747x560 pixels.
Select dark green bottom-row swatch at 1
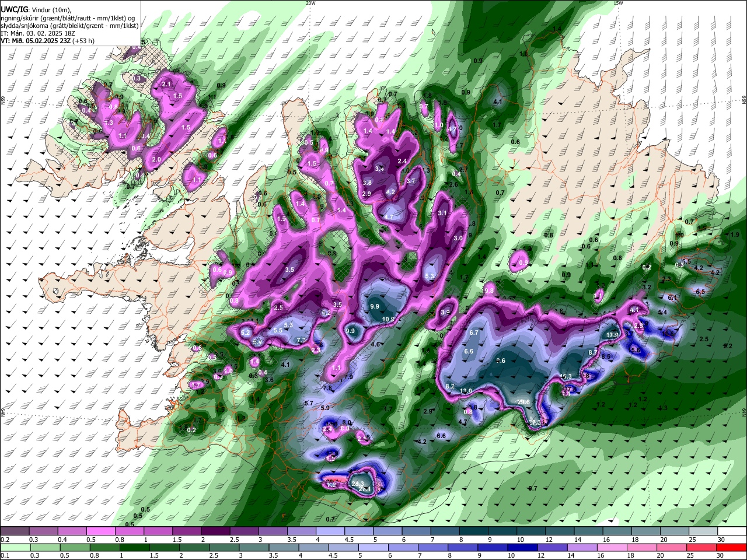point(134,548)
